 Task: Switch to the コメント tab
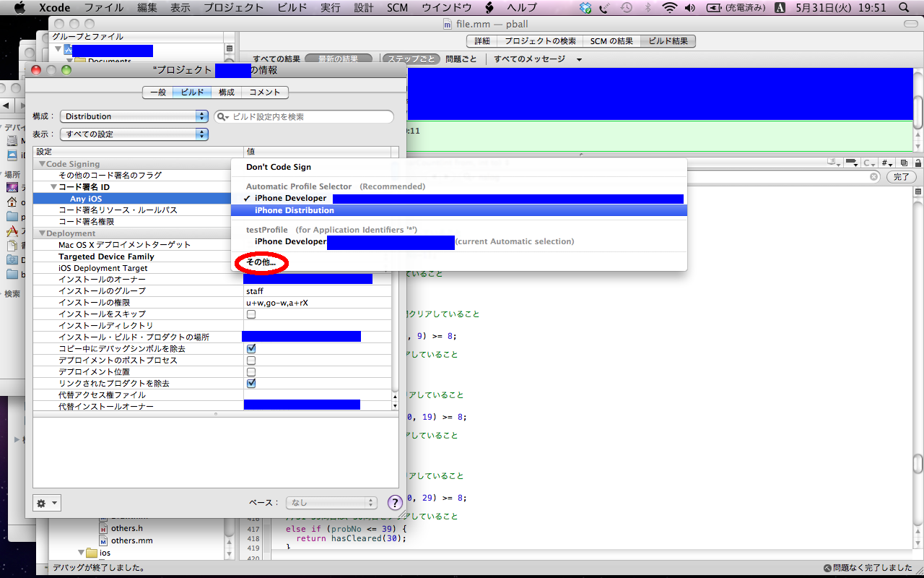(265, 92)
